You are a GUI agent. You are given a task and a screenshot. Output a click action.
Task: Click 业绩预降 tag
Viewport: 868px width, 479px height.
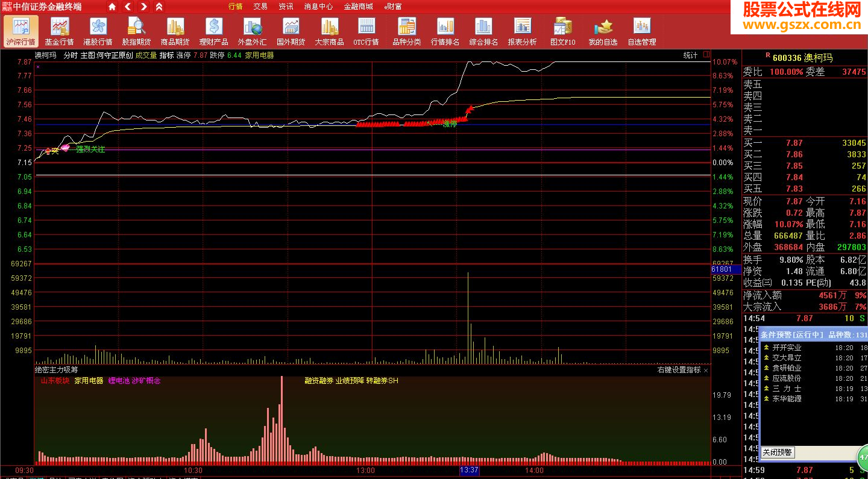click(x=350, y=381)
